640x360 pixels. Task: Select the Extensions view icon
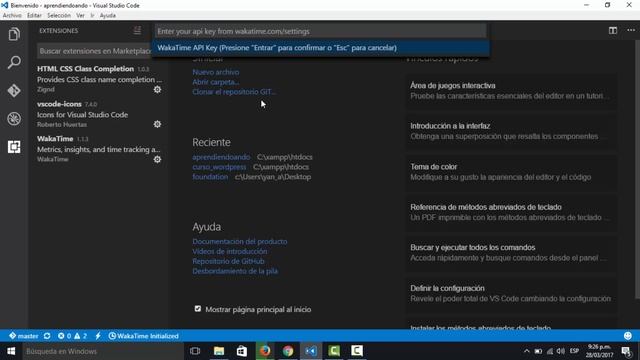coord(14,147)
